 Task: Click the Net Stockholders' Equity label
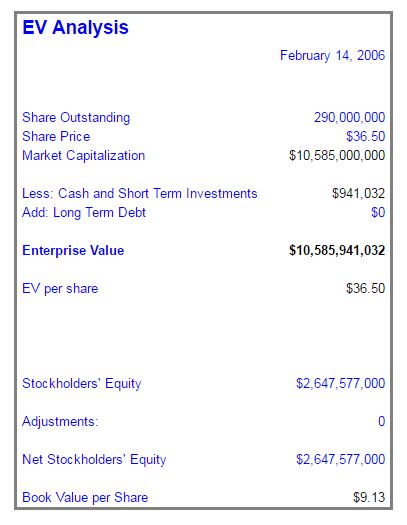94,459
